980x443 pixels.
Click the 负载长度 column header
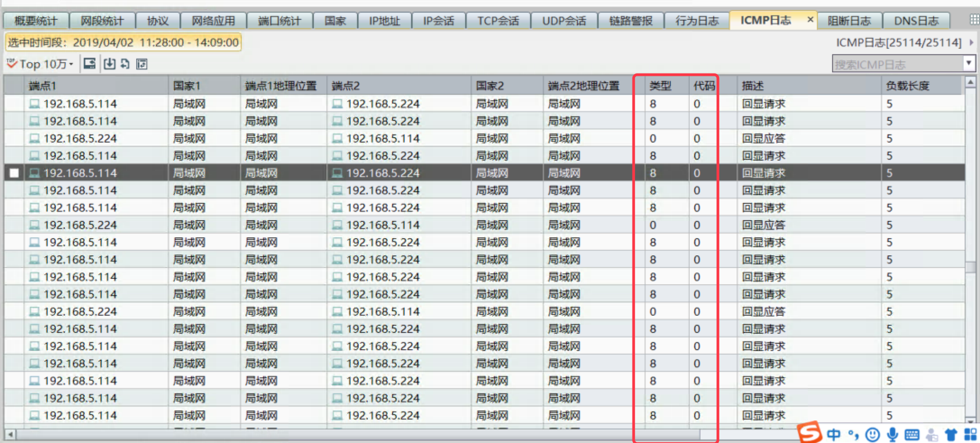point(907,85)
